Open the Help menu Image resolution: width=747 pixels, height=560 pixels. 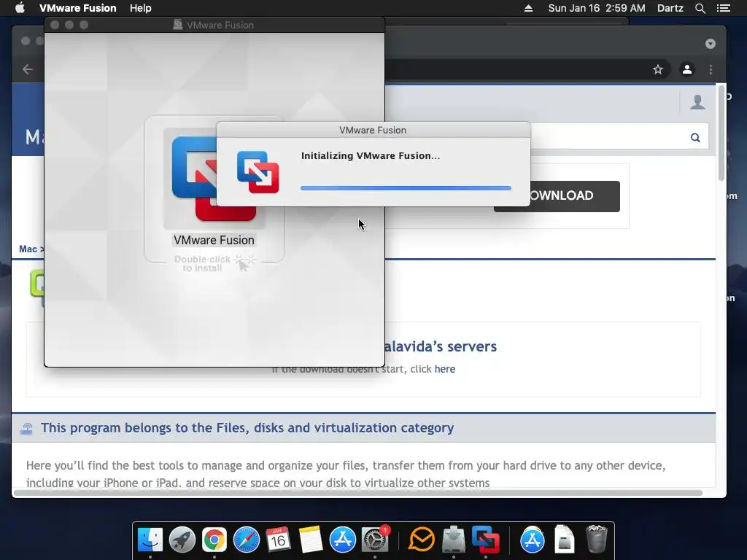[x=141, y=8]
